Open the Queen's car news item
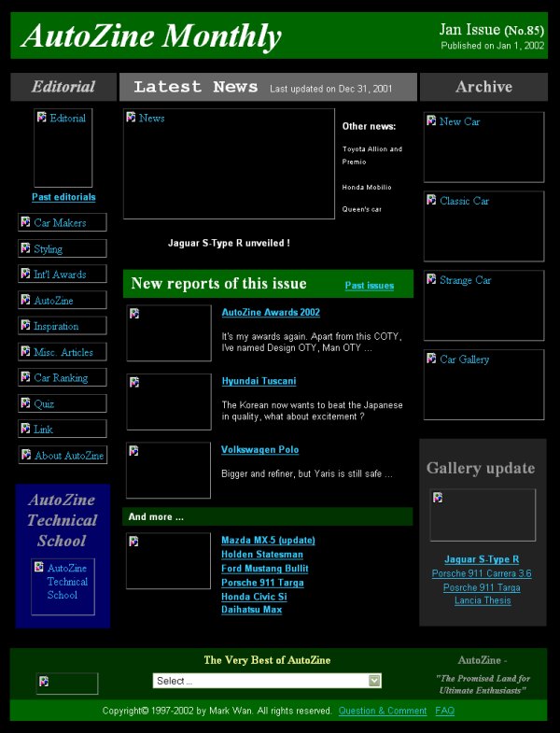560x733 pixels. pos(361,209)
